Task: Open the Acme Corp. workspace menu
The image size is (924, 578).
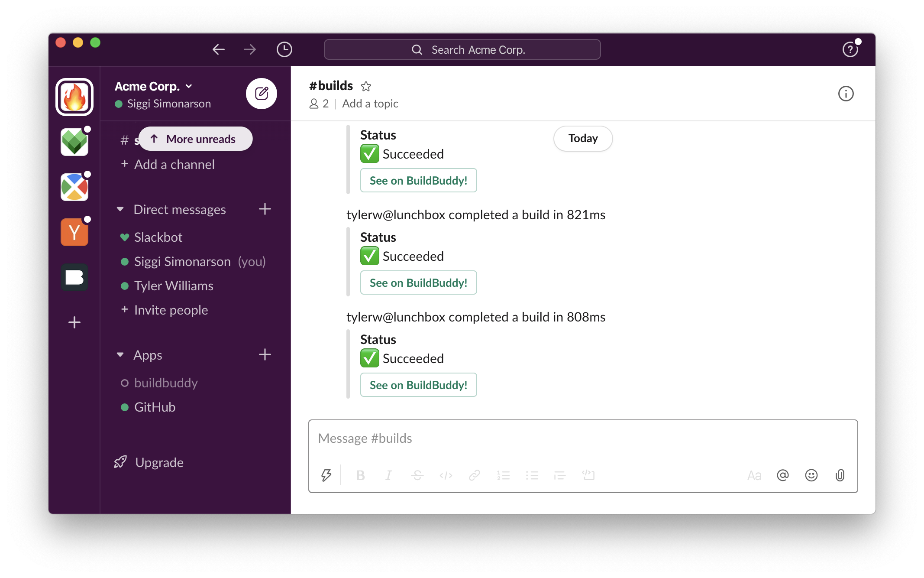Action: pos(153,86)
